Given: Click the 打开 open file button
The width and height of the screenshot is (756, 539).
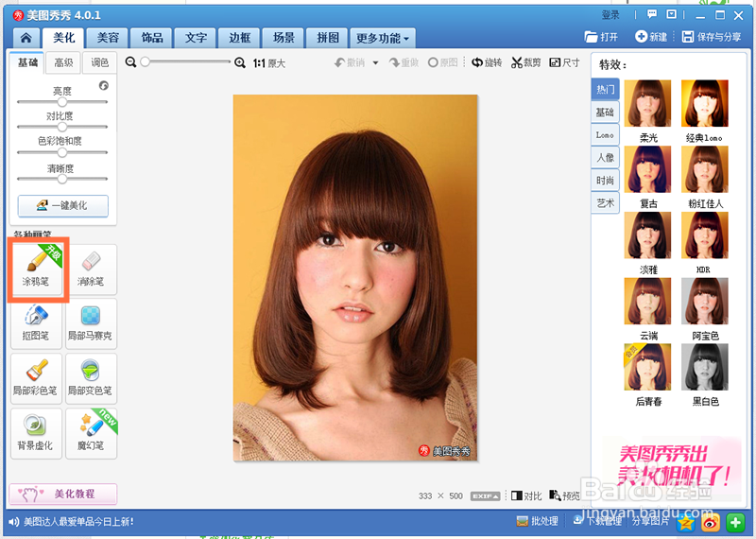Looking at the screenshot, I should pos(601,37).
